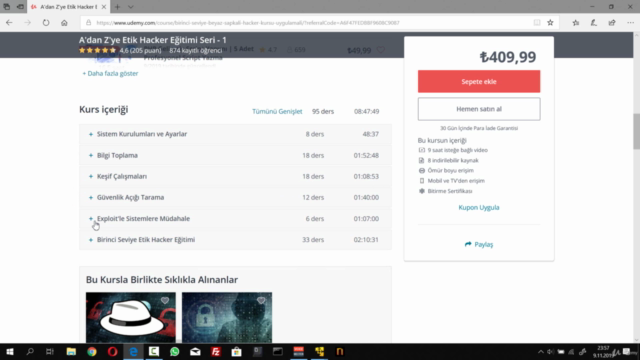
Task: Open Task View on the taskbar
Action: pos(50,351)
